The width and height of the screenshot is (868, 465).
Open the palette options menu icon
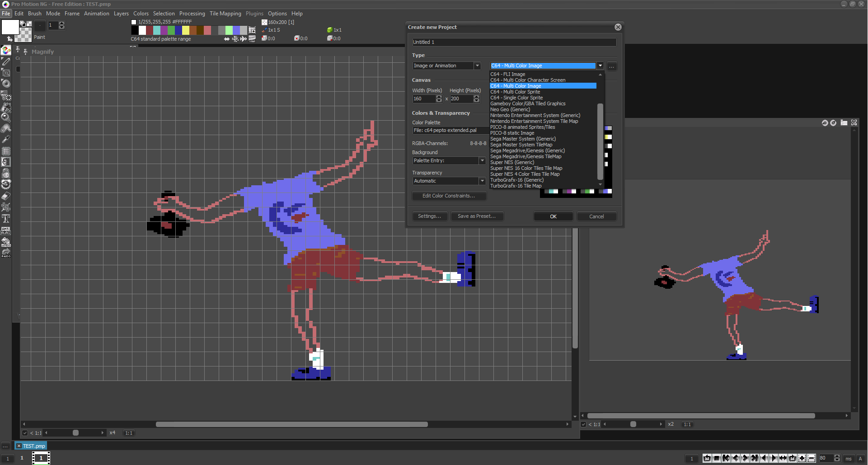point(252,30)
